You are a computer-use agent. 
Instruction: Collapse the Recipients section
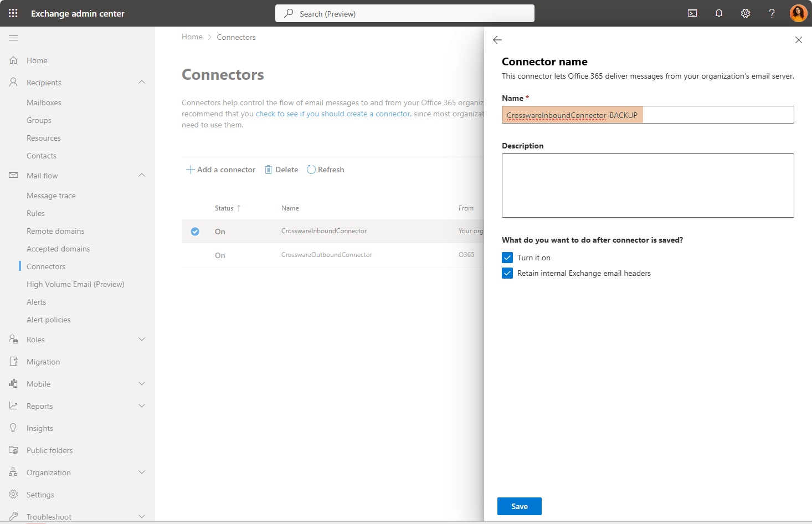[142, 83]
